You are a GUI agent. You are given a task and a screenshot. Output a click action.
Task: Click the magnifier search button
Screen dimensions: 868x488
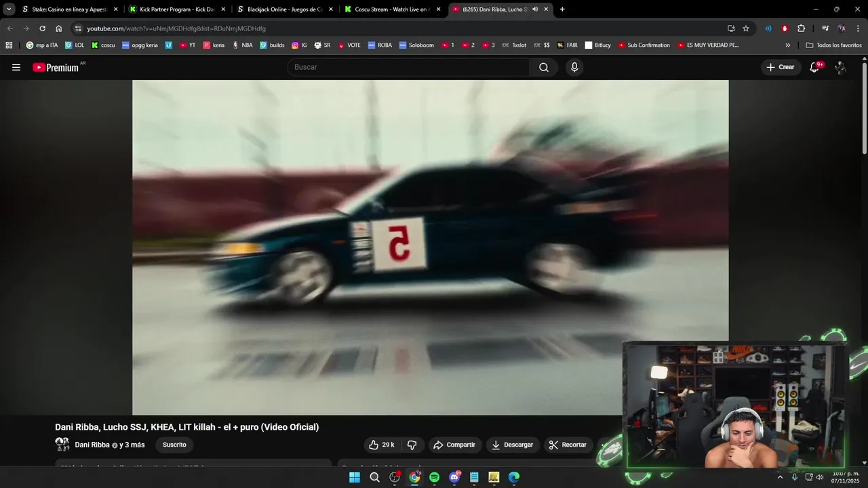(544, 67)
